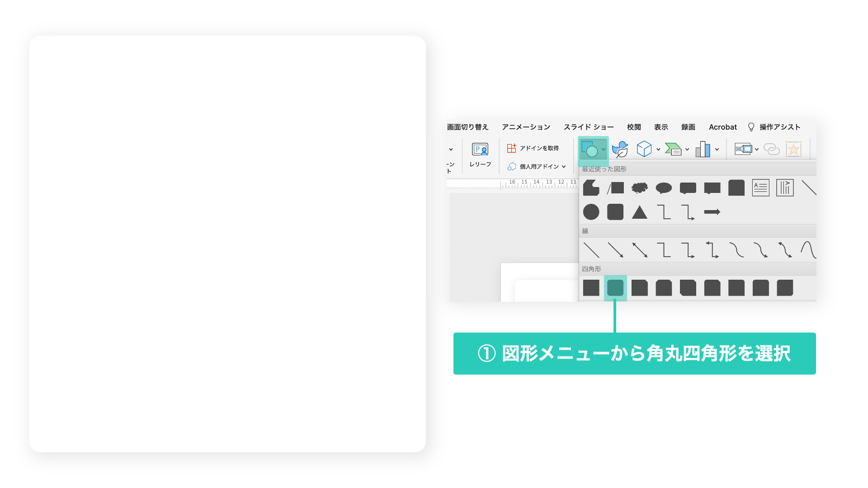Screen dimensions: 868x488
Task: Select the straight line in the Lines section
Action: tap(591, 250)
